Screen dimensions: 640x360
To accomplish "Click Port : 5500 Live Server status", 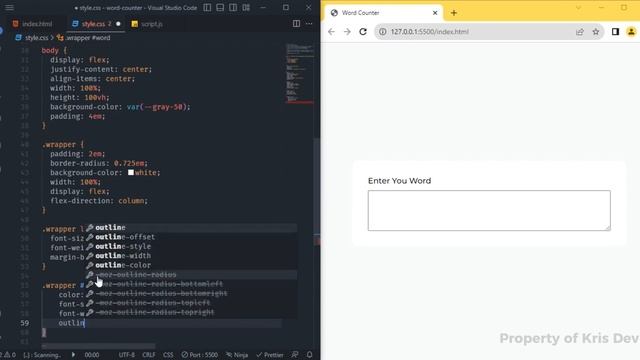I will [200, 355].
